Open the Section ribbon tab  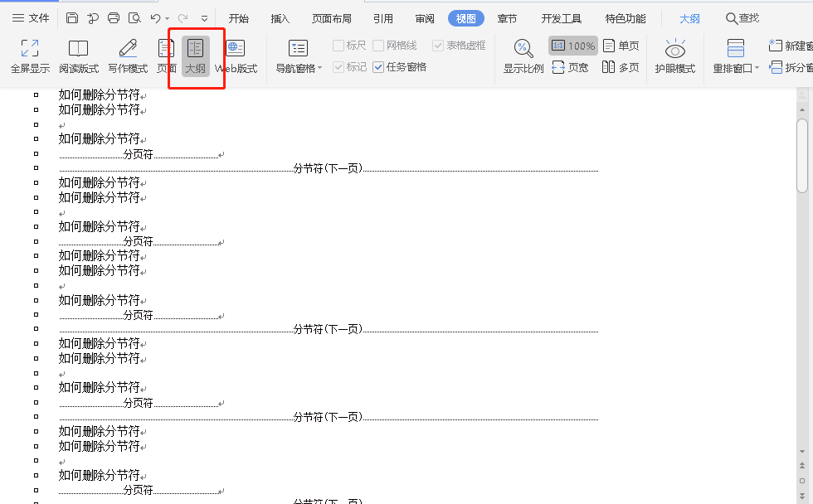tap(507, 17)
